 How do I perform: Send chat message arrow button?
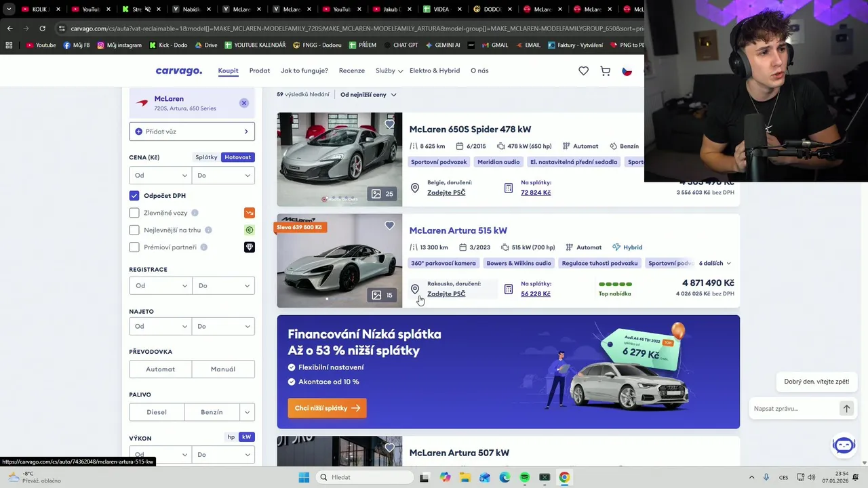pyautogui.click(x=846, y=409)
